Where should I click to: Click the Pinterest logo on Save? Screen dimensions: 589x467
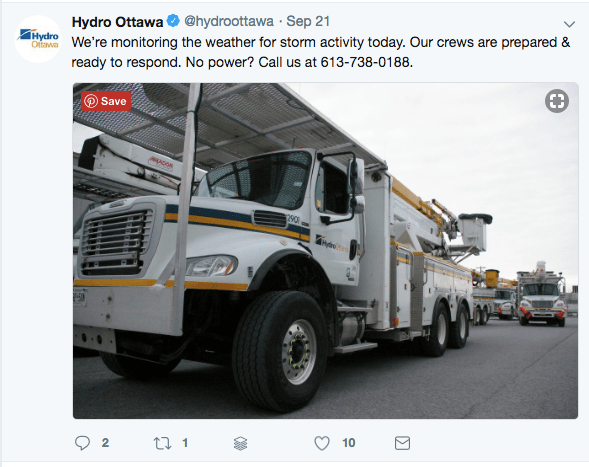pyautogui.click(x=91, y=101)
